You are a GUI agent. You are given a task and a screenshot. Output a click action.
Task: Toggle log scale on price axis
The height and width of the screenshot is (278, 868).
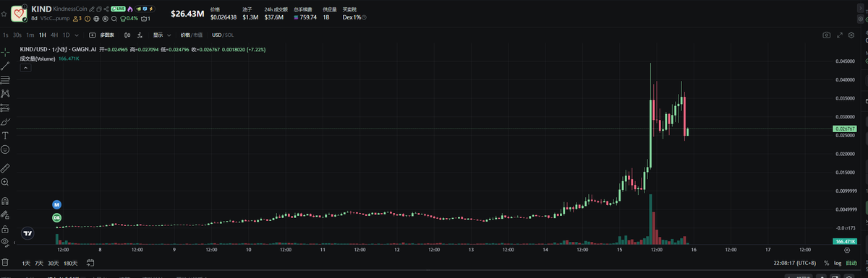(838, 263)
